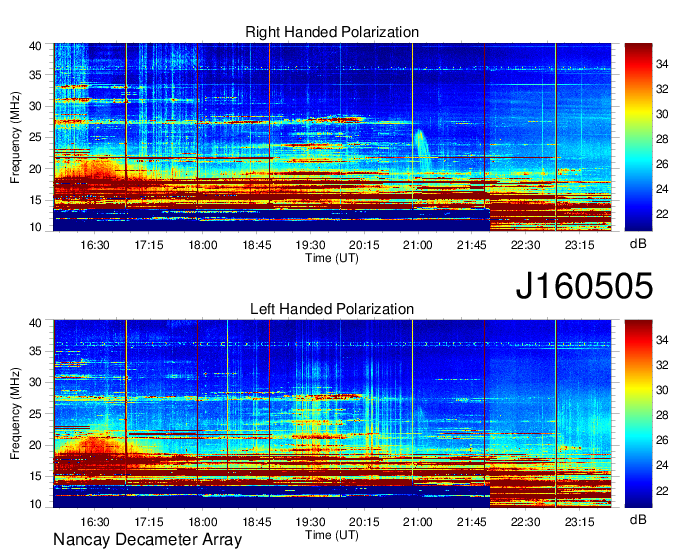Click the '23:15' time tick of lower plot

(579, 522)
